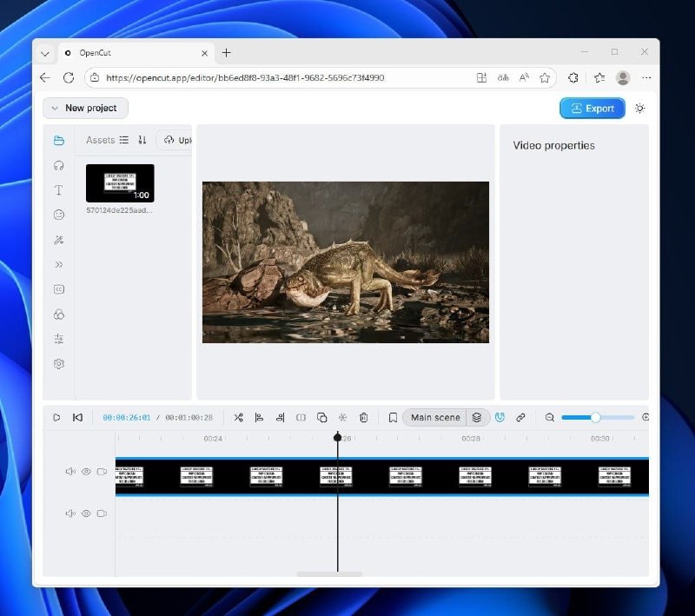The image size is (695, 616).
Task: Open the assets sort order options
Action: coord(142,140)
